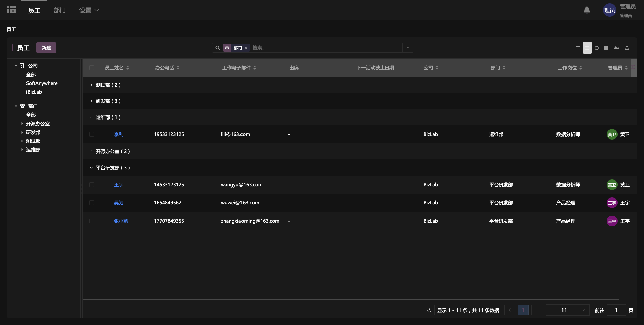Image resolution: width=644 pixels, height=325 pixels.
Task: Remove the 部门 filter tag from search
Action: coord(246,48)
